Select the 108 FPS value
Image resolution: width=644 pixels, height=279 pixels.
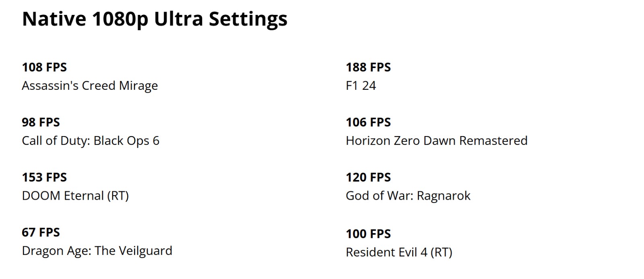click(44, 67)
